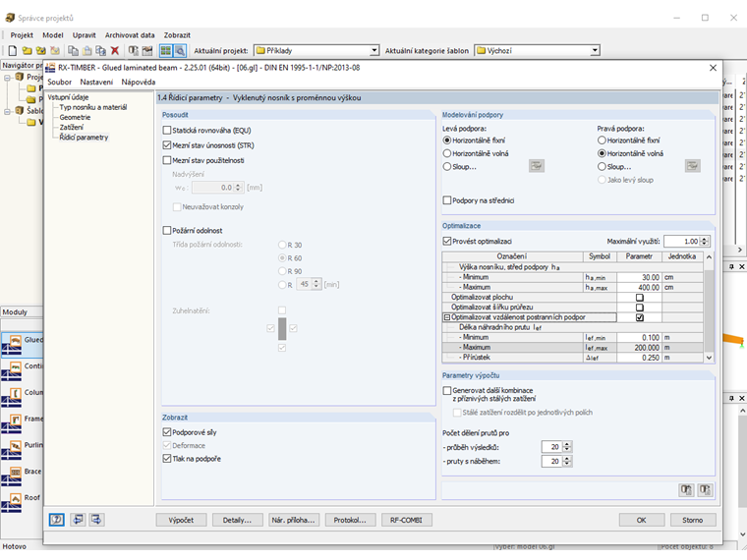The width and height of the screenshot is (747, 560).
Task: Click the help question mark icon
Action: (x=57, y=520)
